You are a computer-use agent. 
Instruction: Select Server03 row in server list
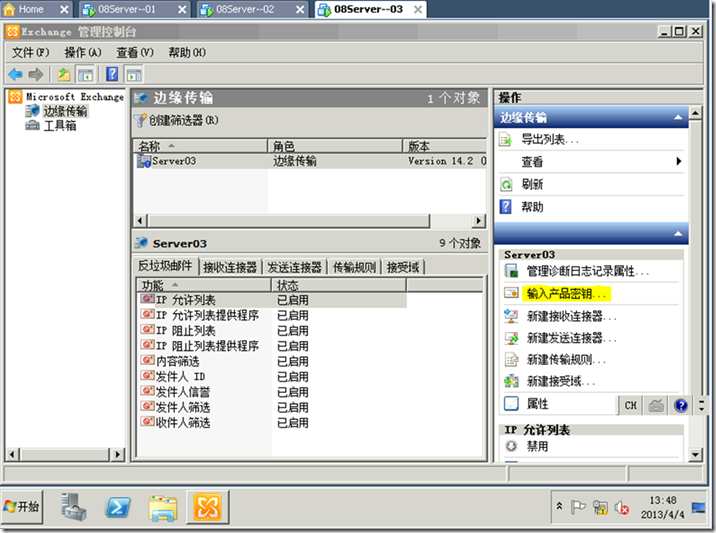[x=311, y=161]
